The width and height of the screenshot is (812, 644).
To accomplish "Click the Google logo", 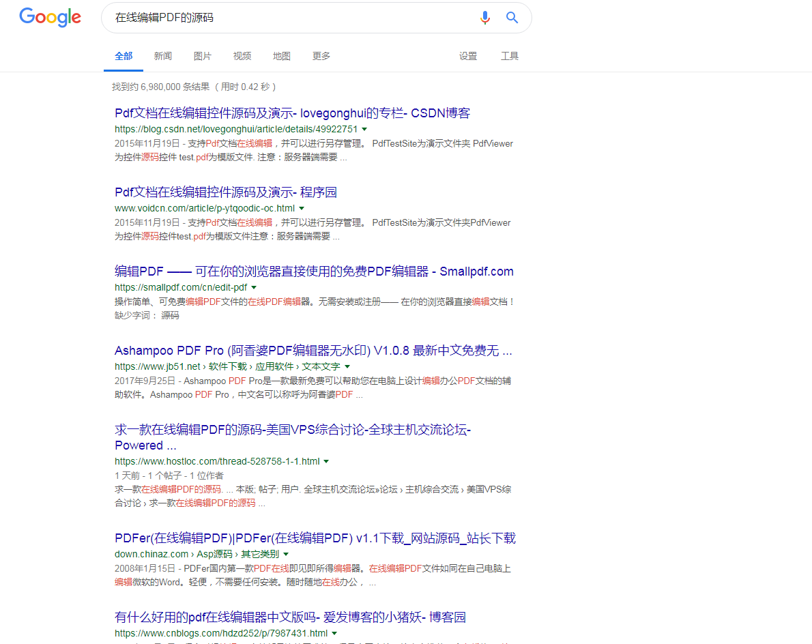I will pyautogui.click(x=50, y=18).
